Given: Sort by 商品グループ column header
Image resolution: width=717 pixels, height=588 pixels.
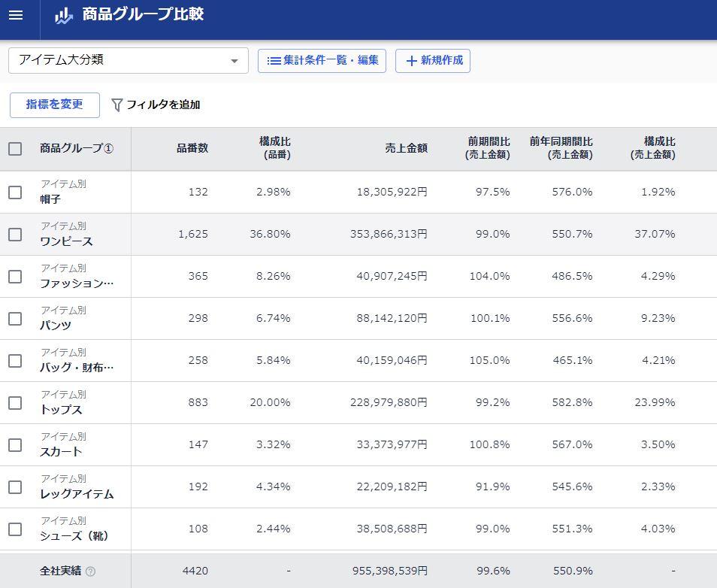Looking at the screenshot, I should [x=76, y=149].
